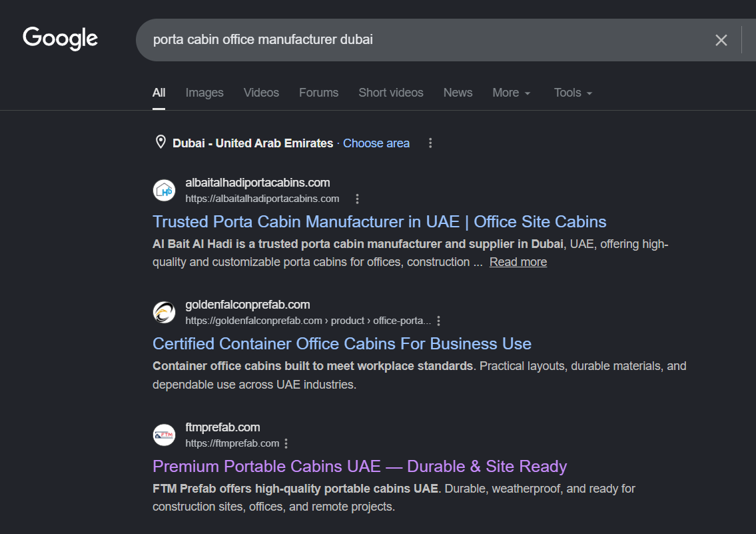Click Container office cabins description snippet
This screenshot has width=756, height=534.
[420, 375]
